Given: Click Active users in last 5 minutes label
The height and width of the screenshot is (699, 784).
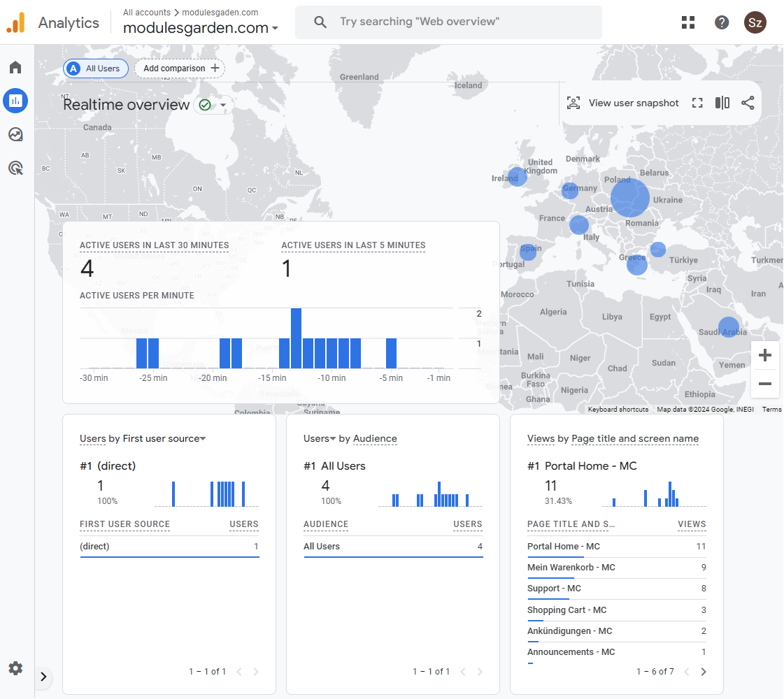Looking at the screenshot, I should [353, 245].
